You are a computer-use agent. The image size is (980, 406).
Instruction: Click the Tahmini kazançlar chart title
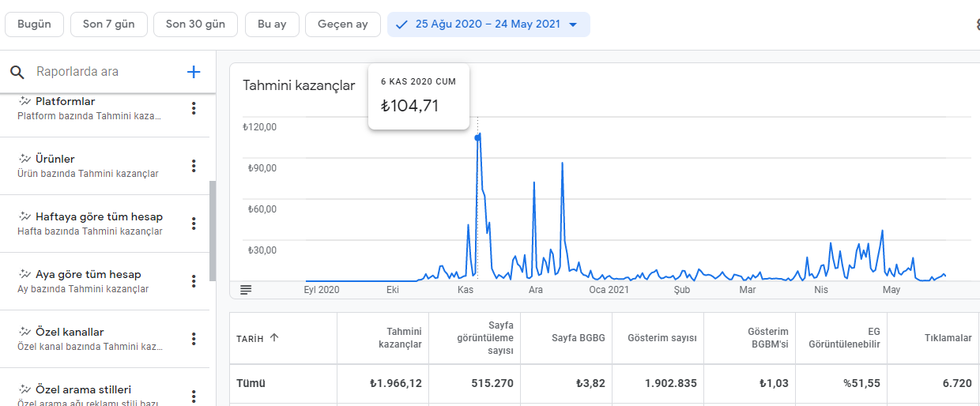[x=299, y=85]
